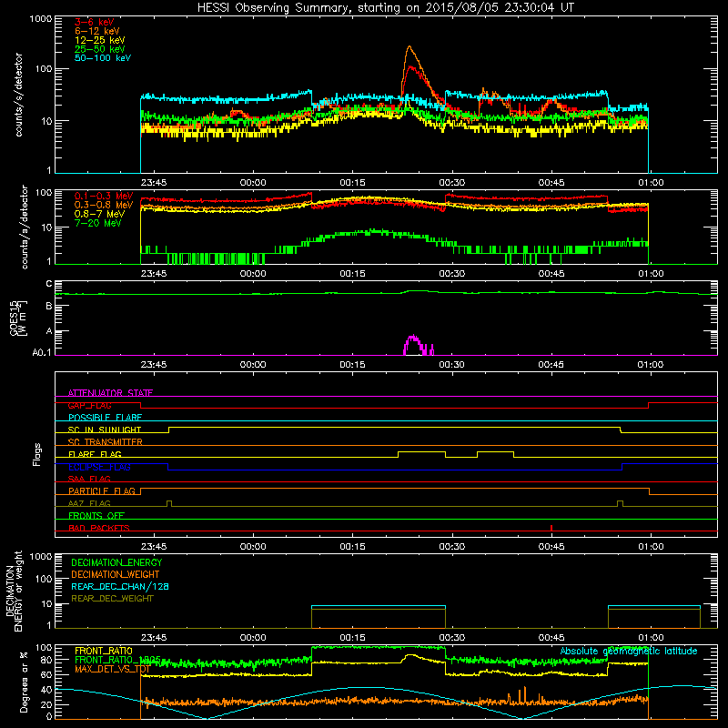Click the 00:15 tick under flags panel
The width and height of the screenshot is (728, 728).
pos(352,547)
